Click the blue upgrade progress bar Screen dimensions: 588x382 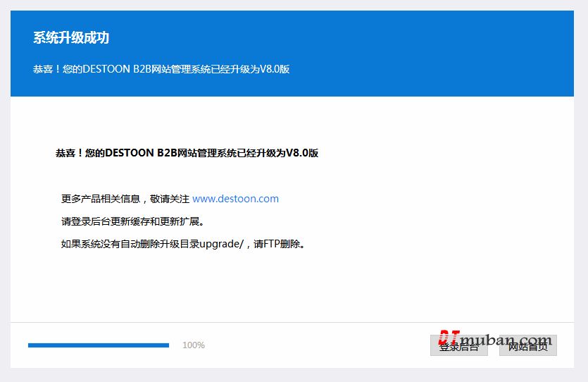pyautogui.click(x=99, y=345)
